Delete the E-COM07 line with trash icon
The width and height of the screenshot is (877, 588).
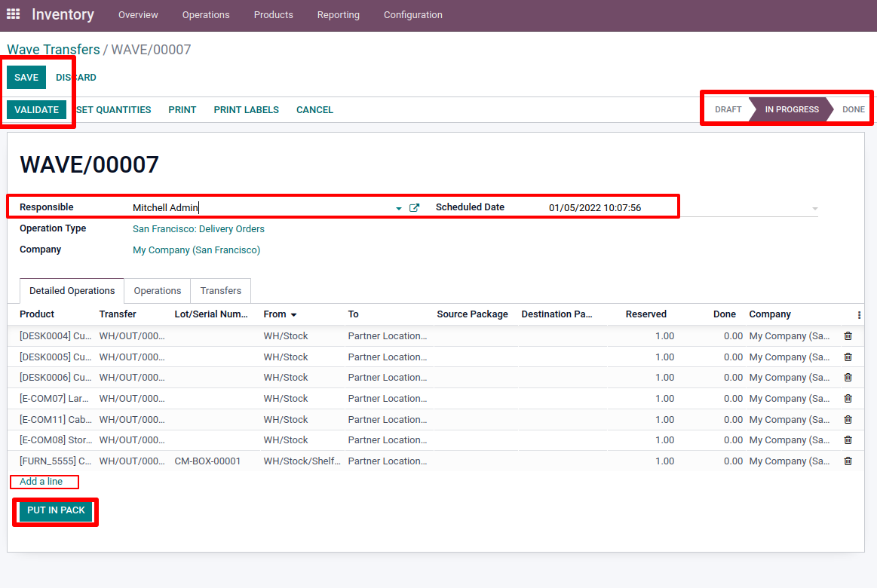848,399
